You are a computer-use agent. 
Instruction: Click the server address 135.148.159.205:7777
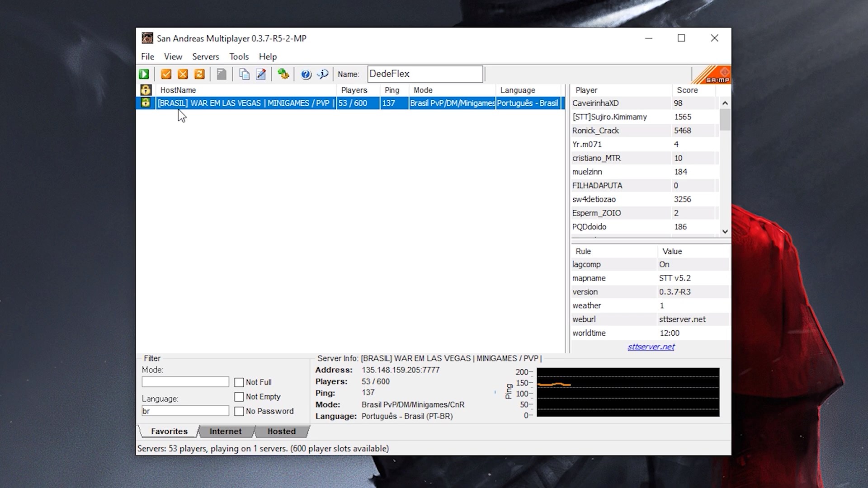coord(401,370)
